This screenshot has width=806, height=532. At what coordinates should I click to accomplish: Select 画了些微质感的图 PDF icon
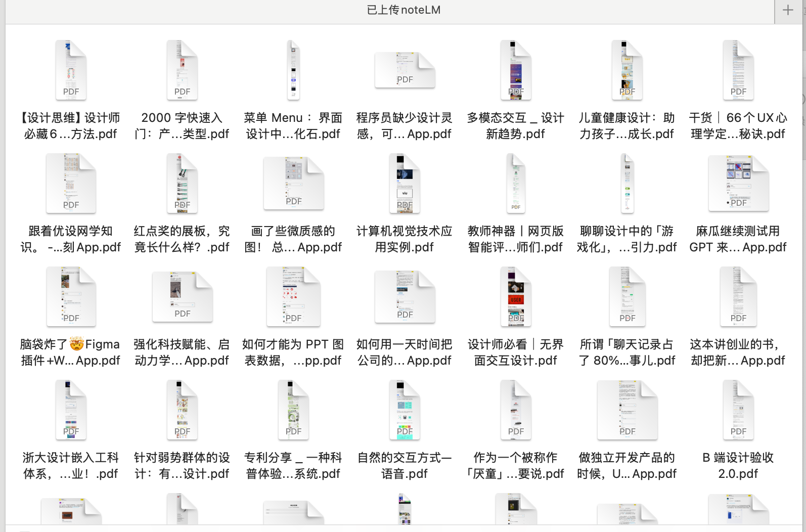293,183
